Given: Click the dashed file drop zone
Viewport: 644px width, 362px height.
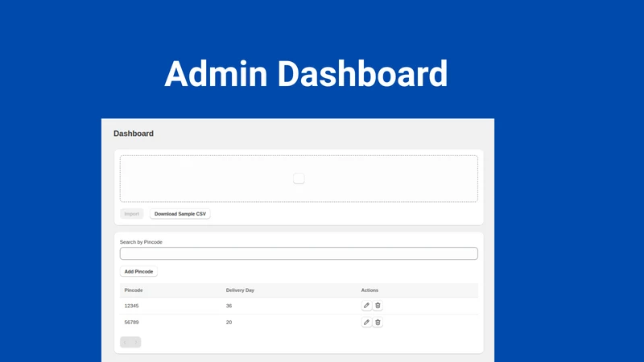Looking at the screenshot, I should (299, 179).
